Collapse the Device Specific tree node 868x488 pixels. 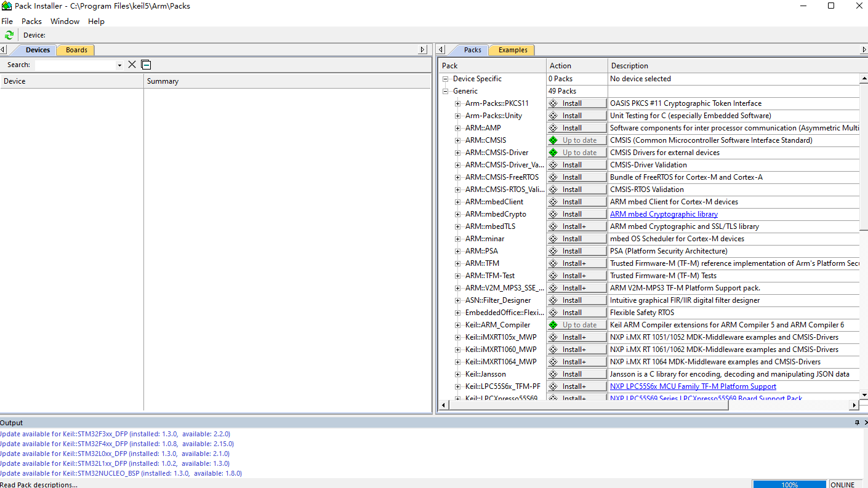coord(446,79)
